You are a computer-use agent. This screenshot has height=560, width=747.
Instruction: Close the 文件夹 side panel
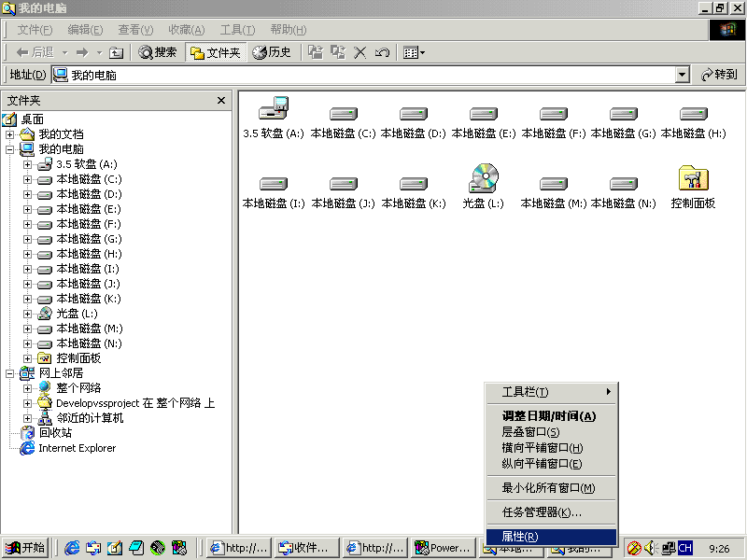221,100
